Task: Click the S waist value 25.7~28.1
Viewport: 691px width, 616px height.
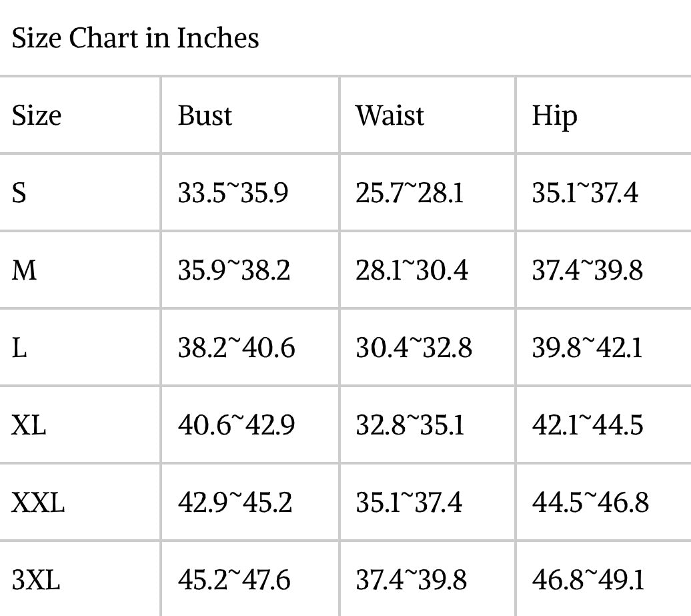Action: click(x=410, y=193)
